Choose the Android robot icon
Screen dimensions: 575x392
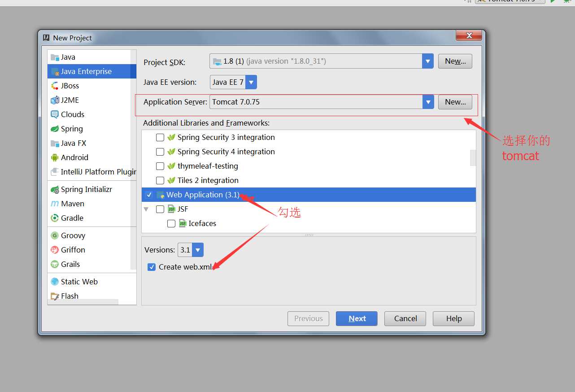coord(55,157)
